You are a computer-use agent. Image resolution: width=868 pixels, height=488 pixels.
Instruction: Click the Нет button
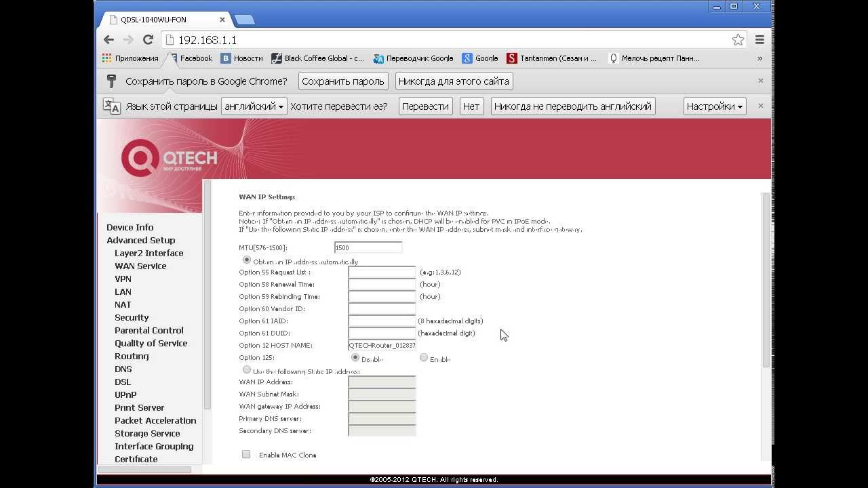click(471, 106)
